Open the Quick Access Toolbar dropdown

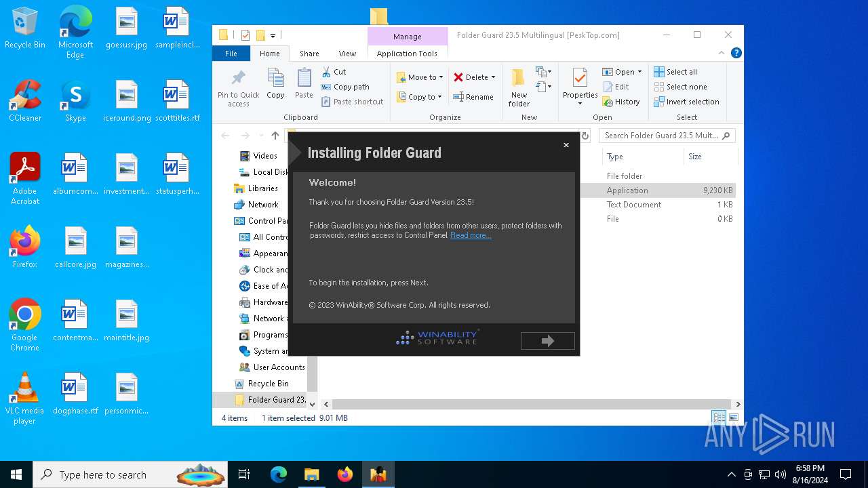[273, 36]
